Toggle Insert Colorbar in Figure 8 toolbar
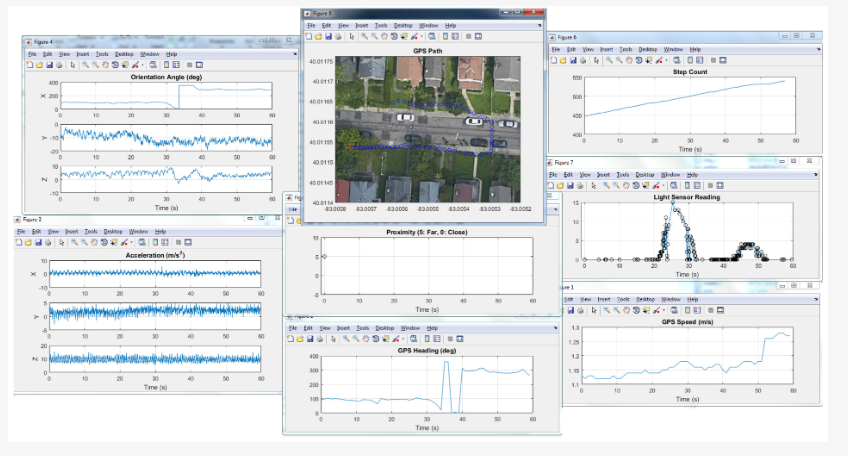Viewport: 848px width, 456px height. tap(445, 37)
